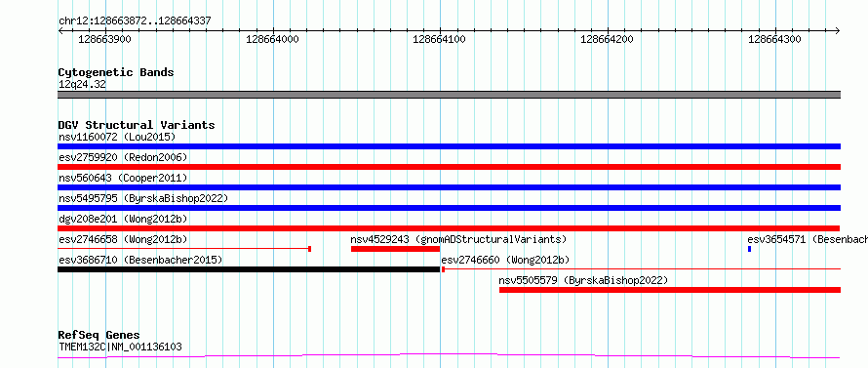868x368 pixels.
Task: Select the esv2759920 (Redon2006) red bar
Action: click(x=449, y=167)
